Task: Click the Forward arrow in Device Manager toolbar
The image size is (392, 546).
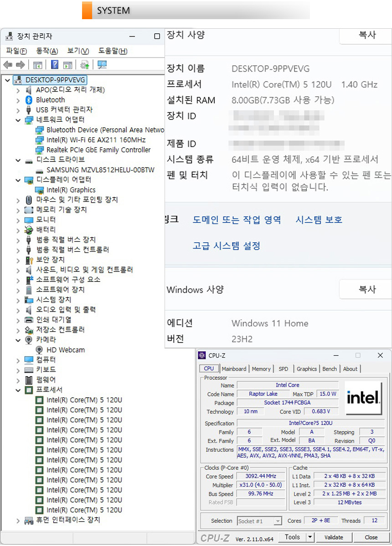Action: [x=20, y=65]
